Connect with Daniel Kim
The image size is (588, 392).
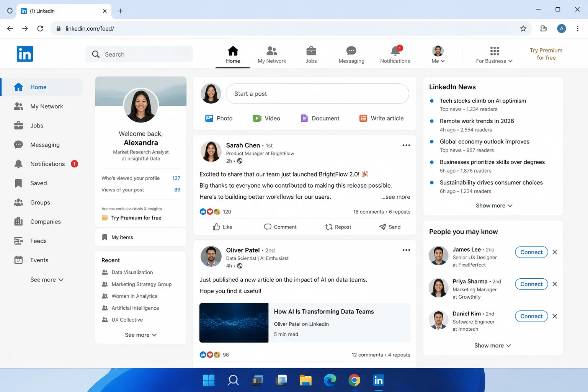pos(531,316)
